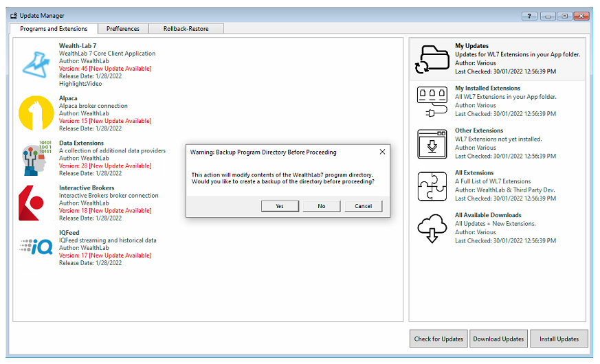Select the IQFeed entry title
The width and height of the screenshot is (600, 364).
click(69, 232)
